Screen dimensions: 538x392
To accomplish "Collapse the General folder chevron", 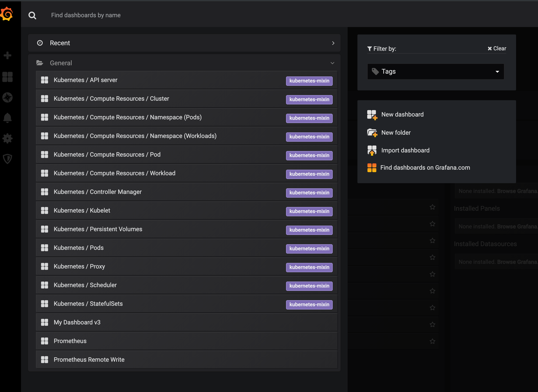I will [332, 63].
